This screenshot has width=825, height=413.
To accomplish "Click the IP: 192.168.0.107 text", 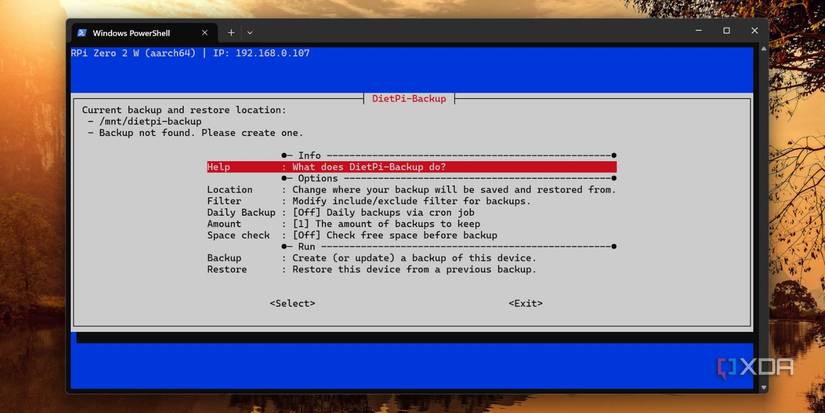I will (x=261, y=53).
